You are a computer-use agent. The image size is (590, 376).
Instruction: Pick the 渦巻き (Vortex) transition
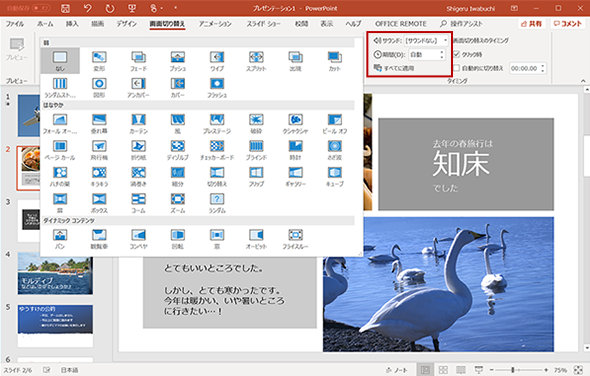pos(138,176)
